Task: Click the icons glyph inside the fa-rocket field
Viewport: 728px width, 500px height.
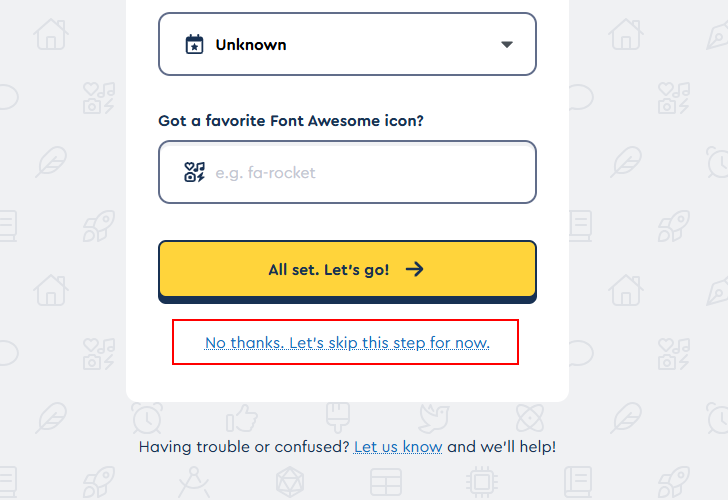Action: (x=194, y=172)
